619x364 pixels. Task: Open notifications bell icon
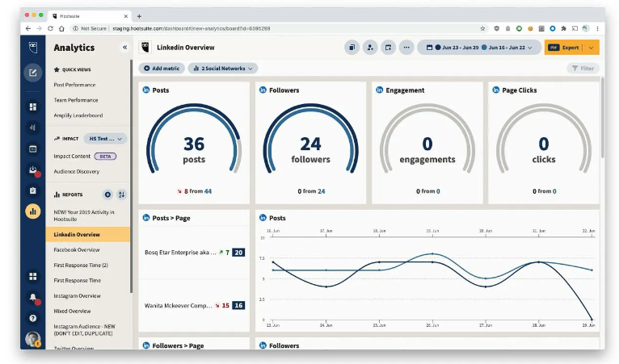click(33, 298)
